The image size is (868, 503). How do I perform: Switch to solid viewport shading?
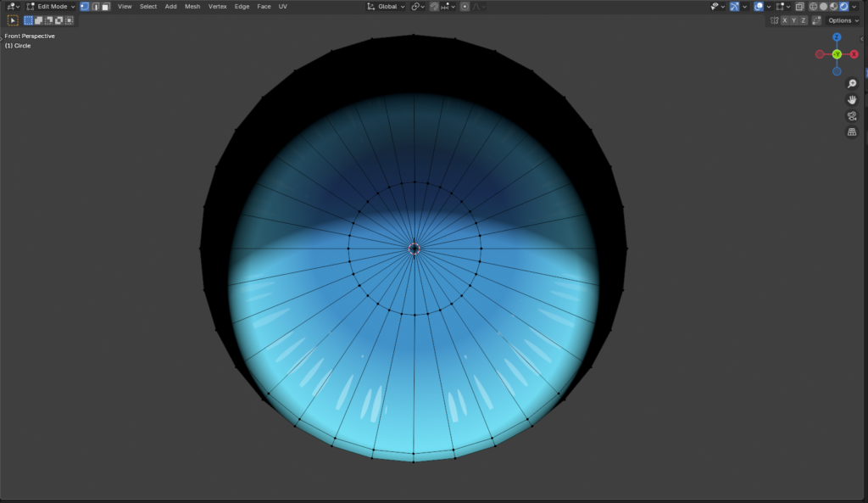click(823, 7)
